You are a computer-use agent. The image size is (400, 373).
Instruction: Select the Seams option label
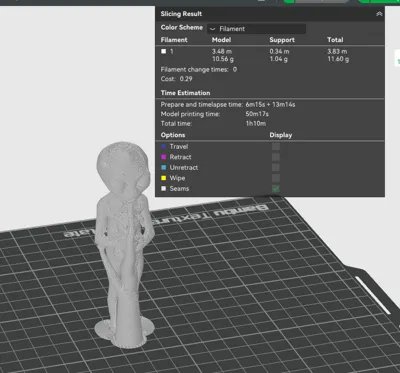(x=179, y=188)
